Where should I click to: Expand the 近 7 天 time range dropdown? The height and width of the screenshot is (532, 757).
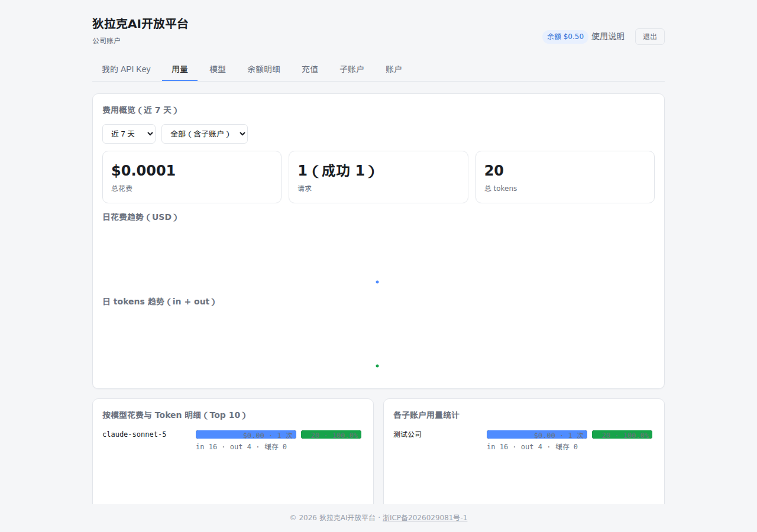(129, 134)
